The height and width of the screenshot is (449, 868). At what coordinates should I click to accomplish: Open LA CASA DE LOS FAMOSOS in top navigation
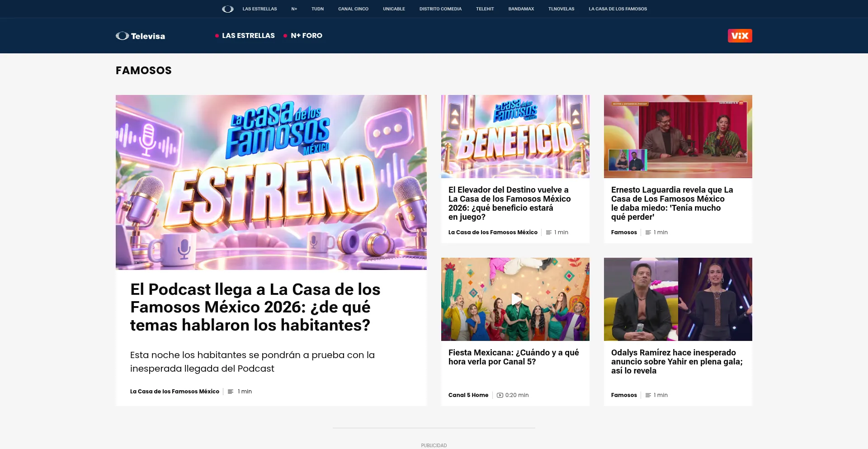pos(618,9)
